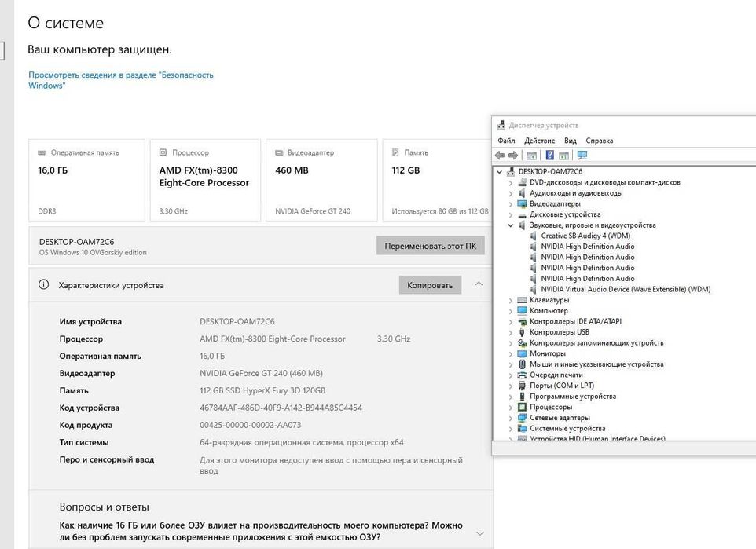Click device code value 46784AAF-486D-40F9-A142-B944A85C4454

click(281, 408)
